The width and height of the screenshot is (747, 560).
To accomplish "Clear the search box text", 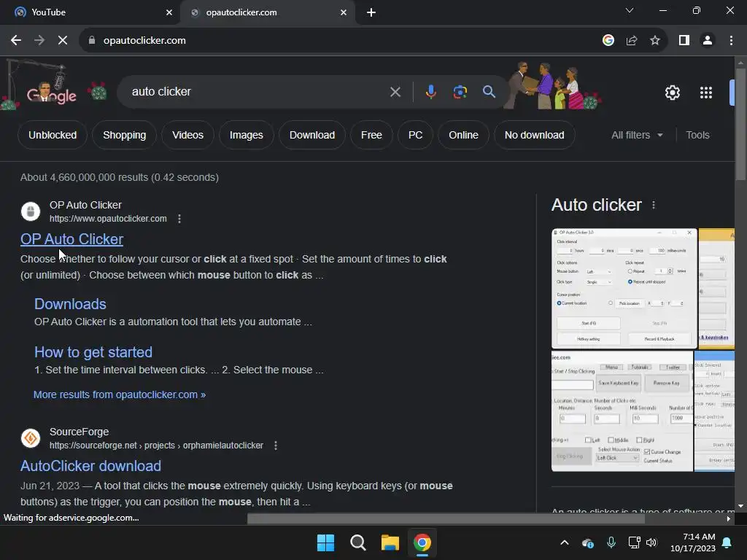I will (395, 92).
